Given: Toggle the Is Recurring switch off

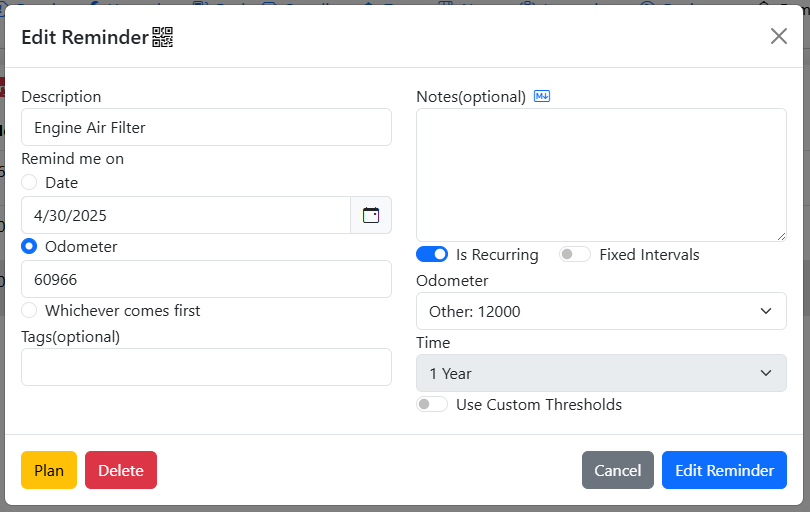Looking at the screenshot, I should click(x=432, y=254).
